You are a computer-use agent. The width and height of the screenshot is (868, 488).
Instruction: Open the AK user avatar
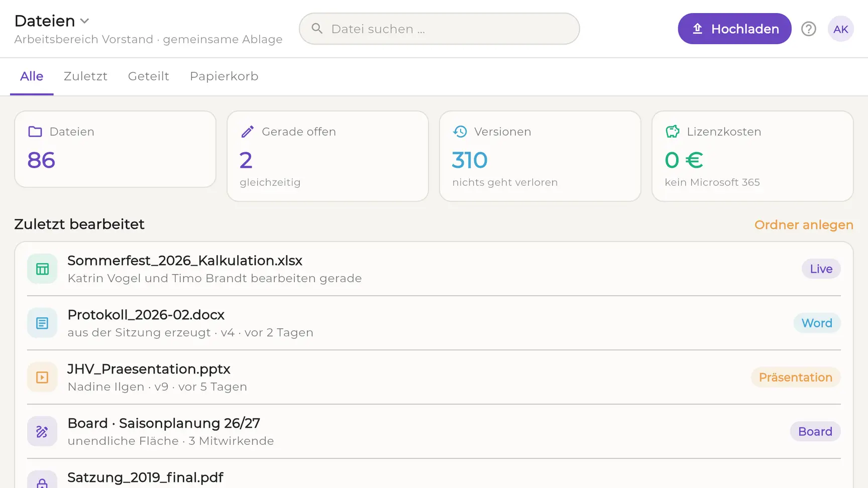coord(841,29)
